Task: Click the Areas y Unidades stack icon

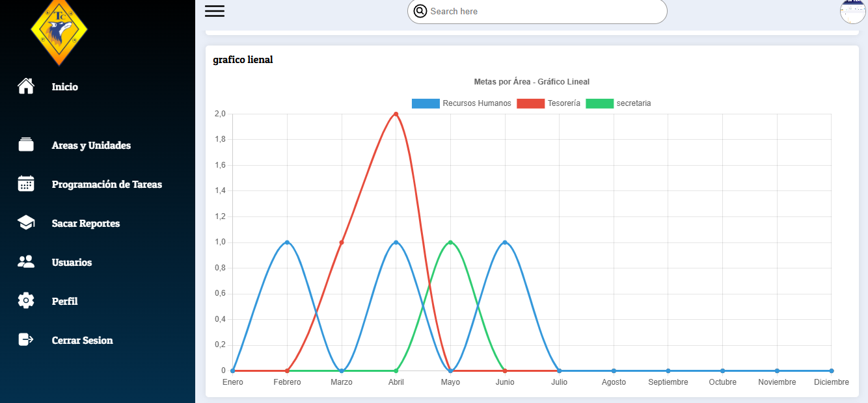Action: point(26,145)
